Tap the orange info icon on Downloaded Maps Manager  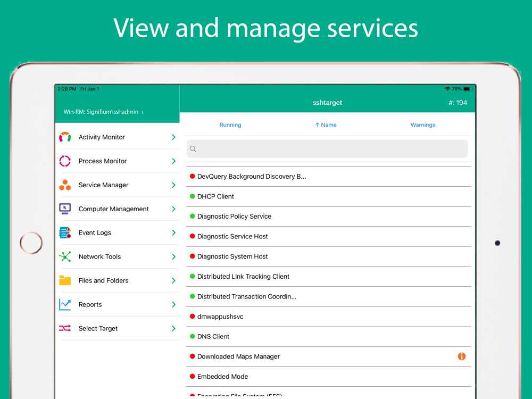461,356
